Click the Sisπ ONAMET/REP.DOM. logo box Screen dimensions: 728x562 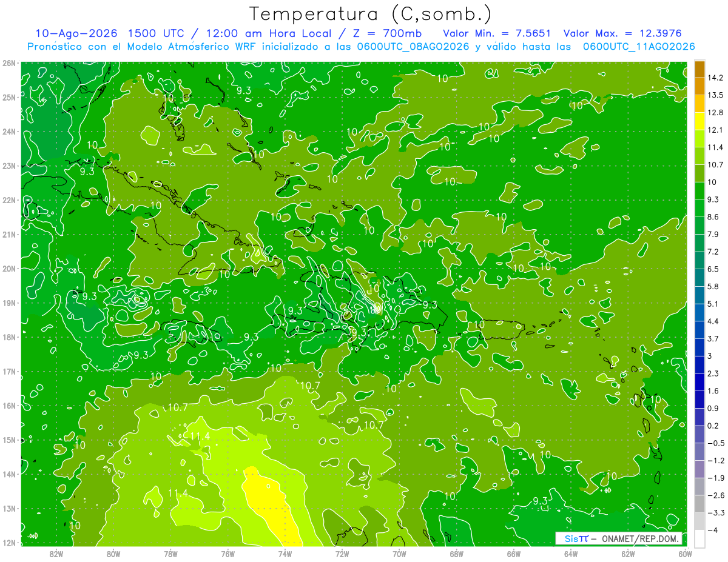point(618,538)
